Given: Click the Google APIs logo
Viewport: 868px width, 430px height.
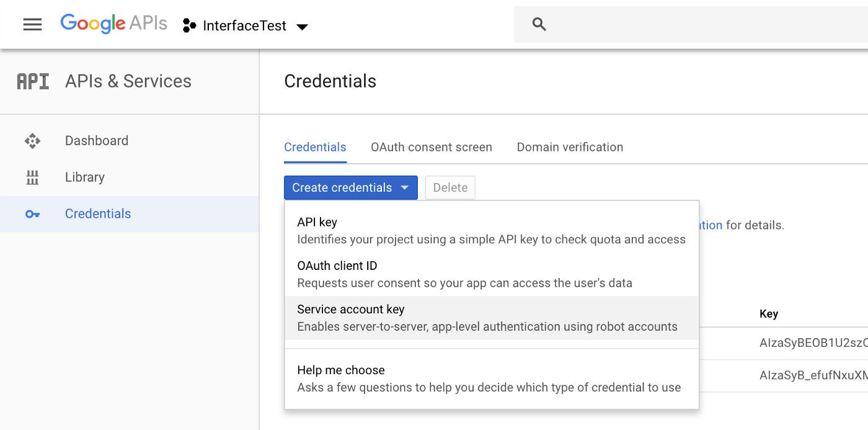Looking at the screenshot, I should [113, 24].
